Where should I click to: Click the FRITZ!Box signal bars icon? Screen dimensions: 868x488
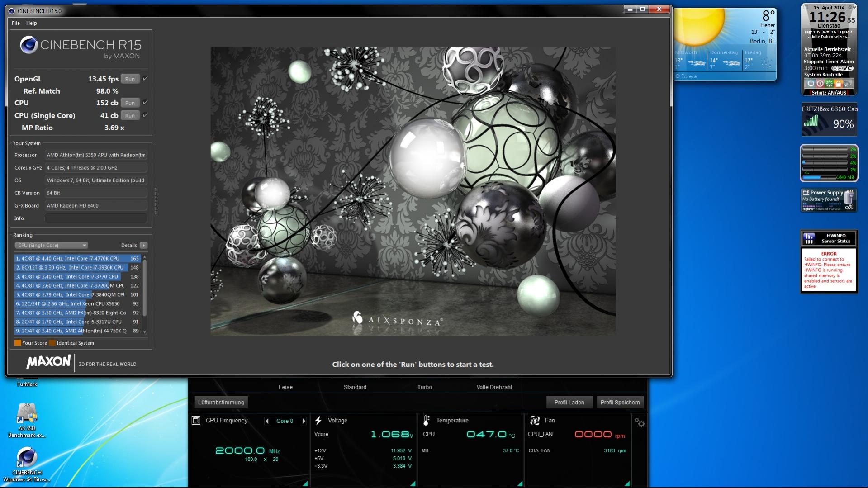(811, 121)
